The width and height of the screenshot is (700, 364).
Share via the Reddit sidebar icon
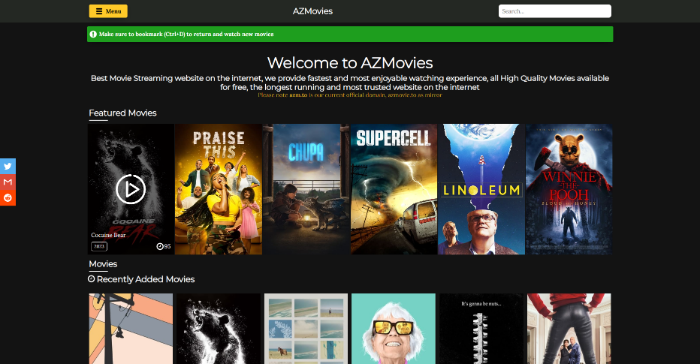pyautogui.click(x=8, y=198)
